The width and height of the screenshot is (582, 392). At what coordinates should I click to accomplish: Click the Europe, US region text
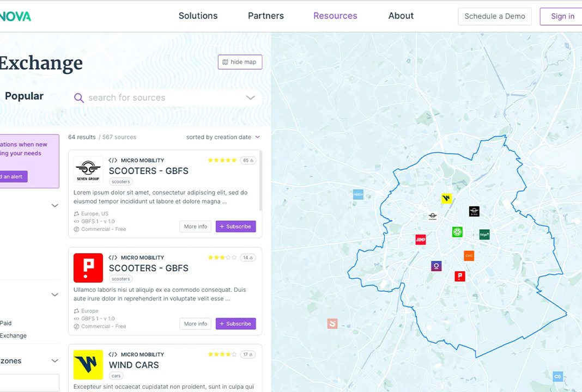pos(95,213)
